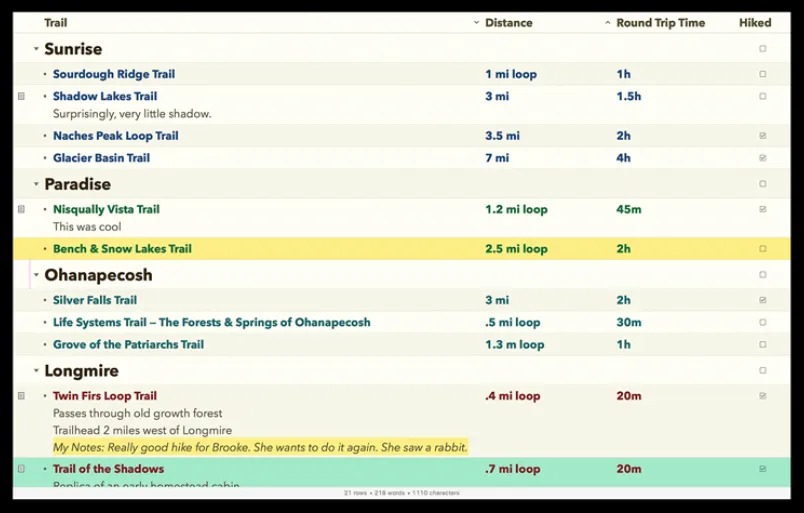This screenshot has height=513, width=804.
Task: Collapse the Ohanapecosh group
Action: 36,274
